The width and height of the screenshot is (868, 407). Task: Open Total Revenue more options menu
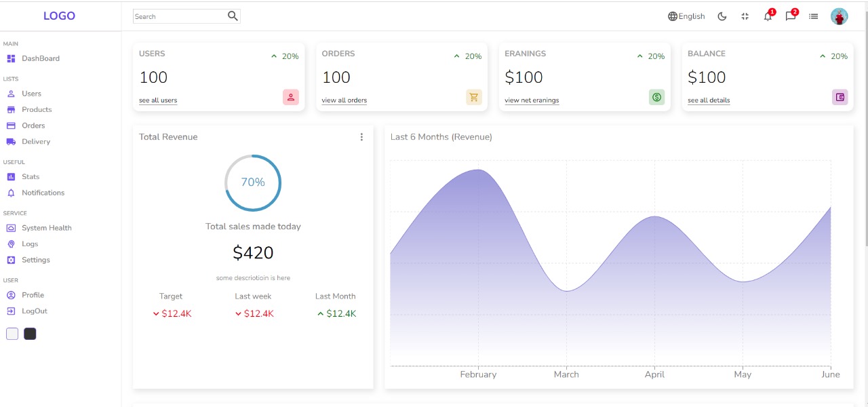(361, 137)
